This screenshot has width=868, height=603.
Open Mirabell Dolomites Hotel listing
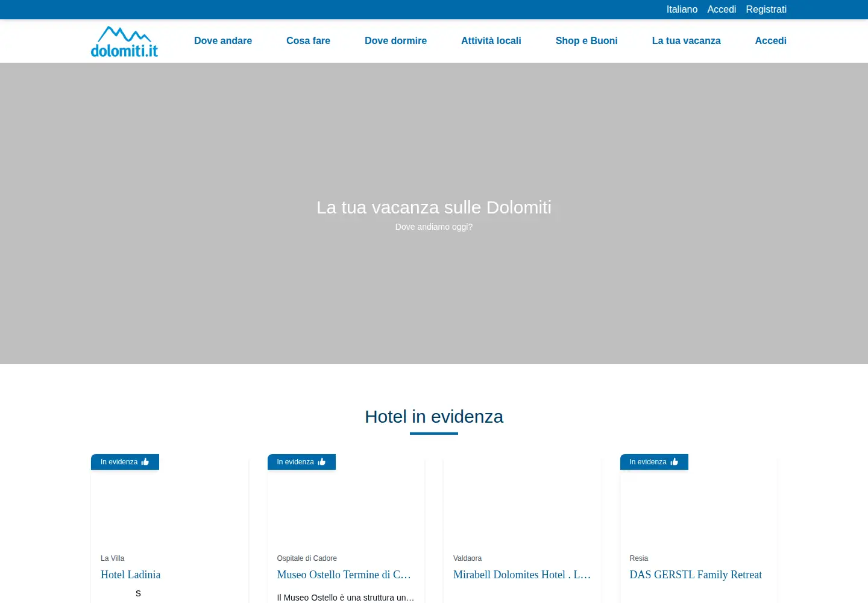[x=522, y=575]
